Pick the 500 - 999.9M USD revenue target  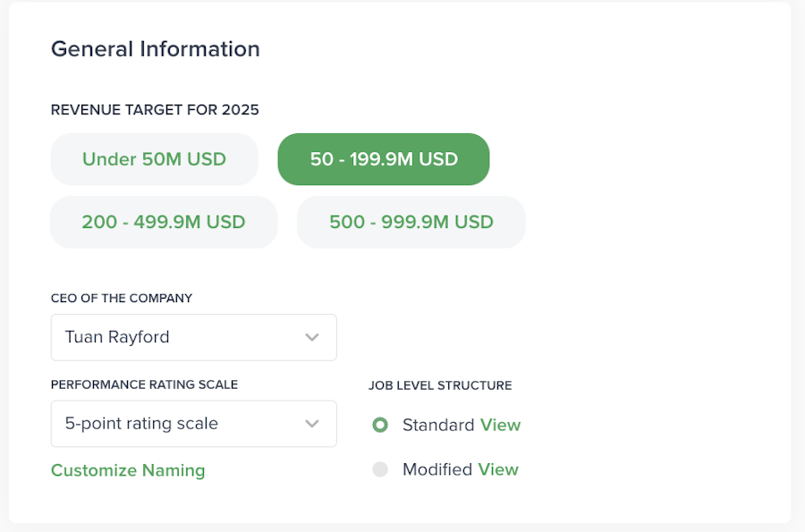pyautogui.click(x=411, y=222)
